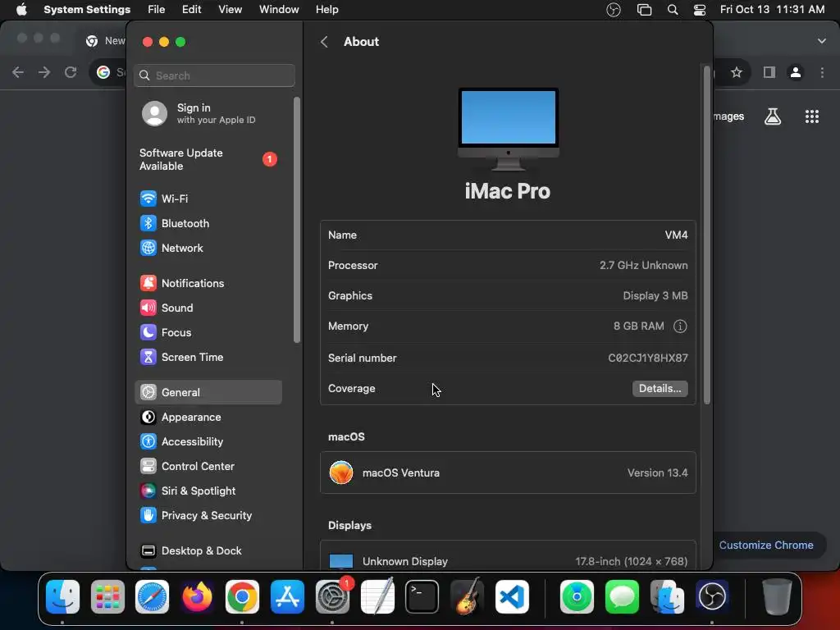Open Control Center from menu bar
Screen dimensions: 840x630
(699, 10)
